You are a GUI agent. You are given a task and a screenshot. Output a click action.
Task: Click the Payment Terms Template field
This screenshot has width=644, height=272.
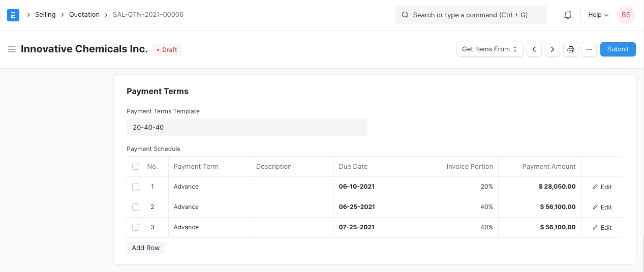[x=247, y=127]
